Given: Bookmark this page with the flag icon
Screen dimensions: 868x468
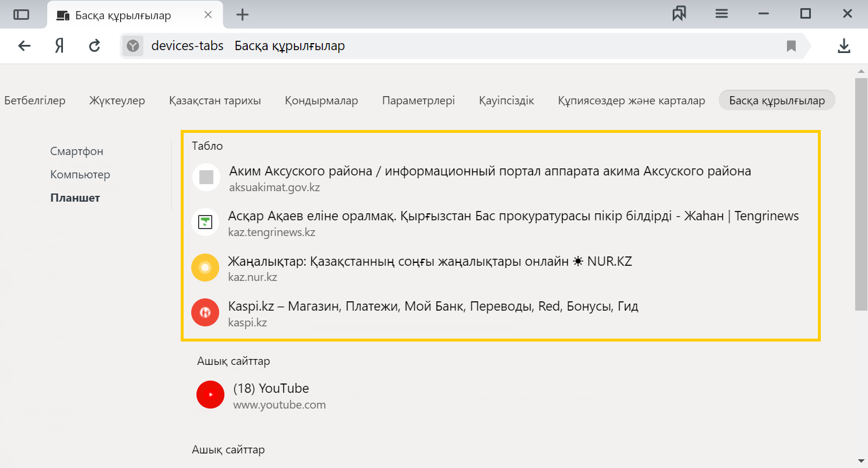Looking at the screenshot, I should point(791,46).
